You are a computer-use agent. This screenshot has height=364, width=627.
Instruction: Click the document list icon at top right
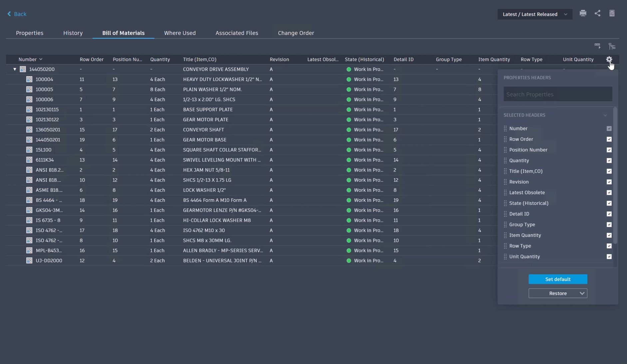tap(612, 13)
